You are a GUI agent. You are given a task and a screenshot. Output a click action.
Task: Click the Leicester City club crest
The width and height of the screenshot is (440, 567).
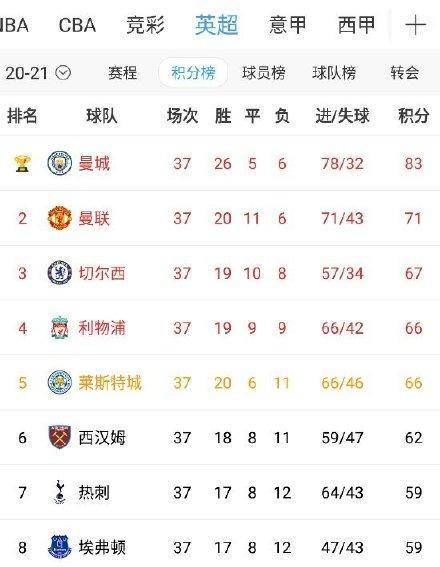[60, 383]
